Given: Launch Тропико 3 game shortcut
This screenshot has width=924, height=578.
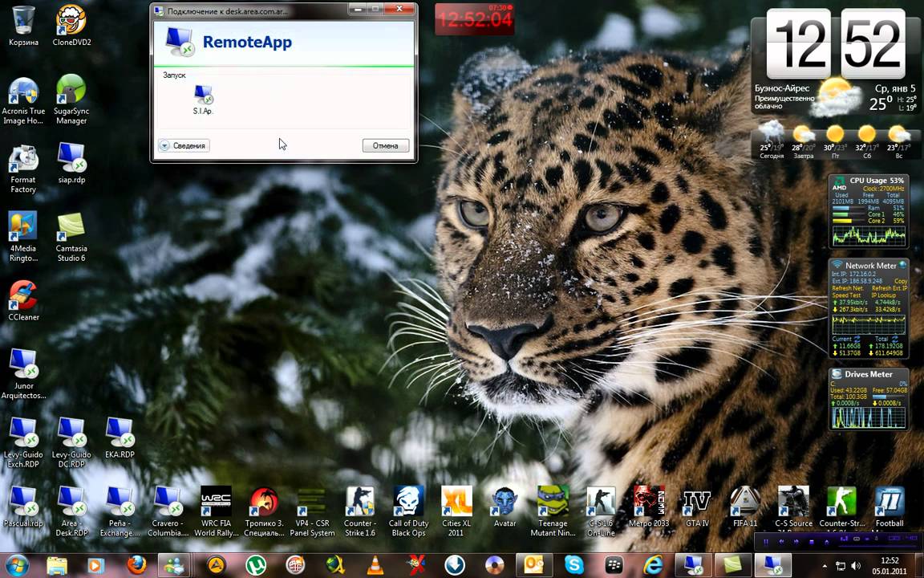Looking at the screenshot, I should [264, 511].
